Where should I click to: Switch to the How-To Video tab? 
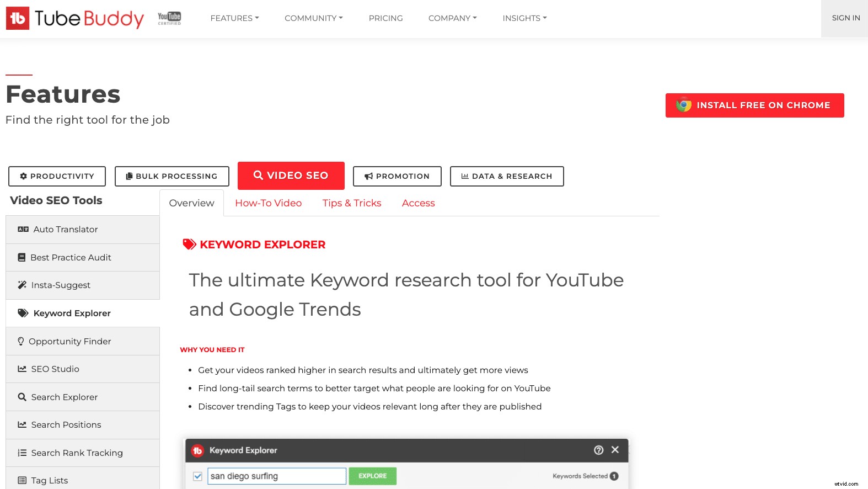point(269,203)
